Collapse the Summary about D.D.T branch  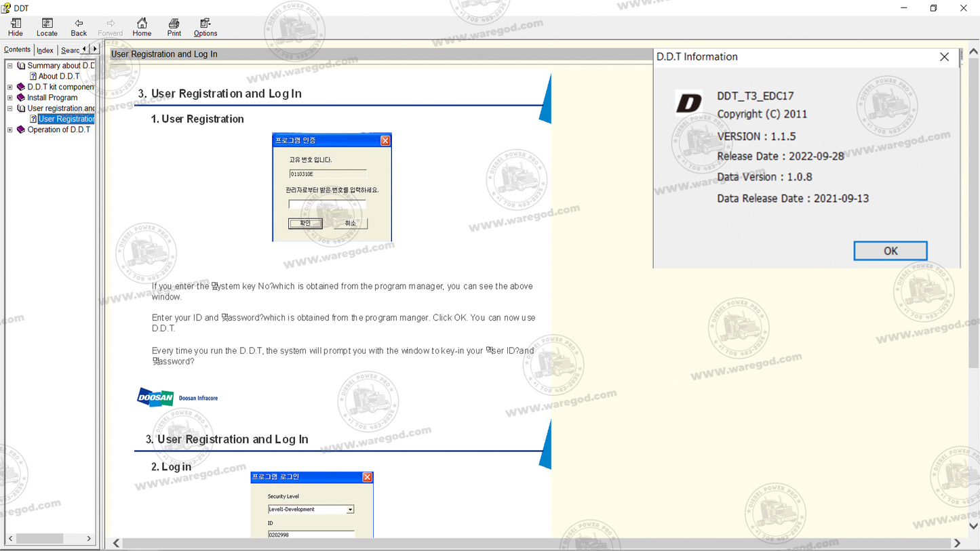pos(9,65)
